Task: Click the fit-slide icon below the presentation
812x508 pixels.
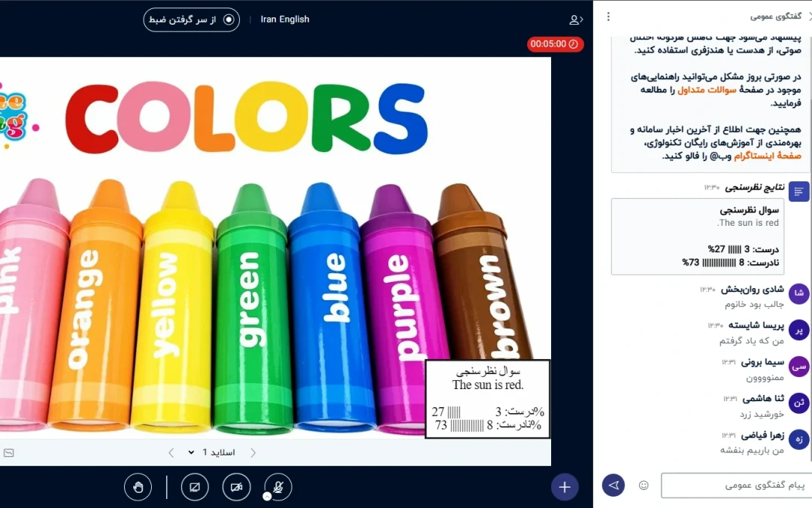Action: pos(9,453)
